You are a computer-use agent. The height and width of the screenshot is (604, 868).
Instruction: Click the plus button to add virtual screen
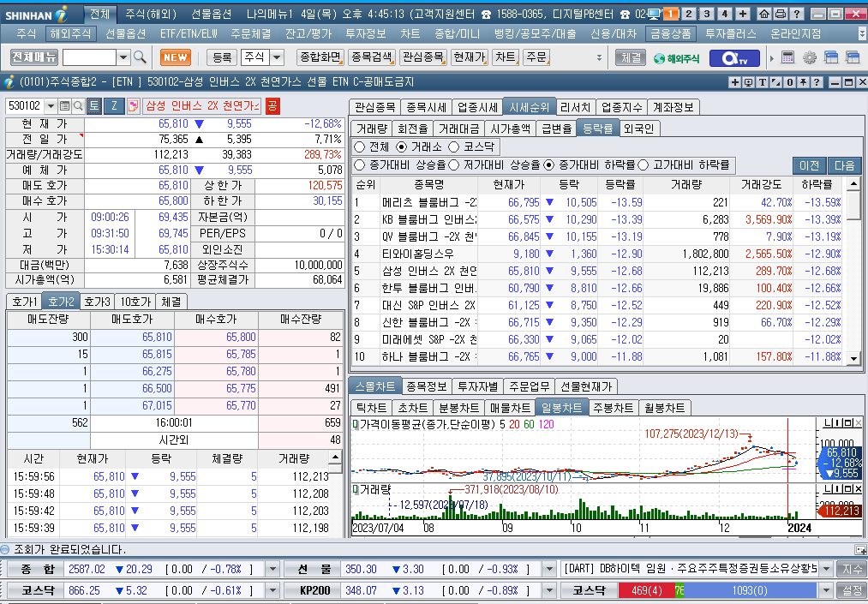click(x=742, y=14)
